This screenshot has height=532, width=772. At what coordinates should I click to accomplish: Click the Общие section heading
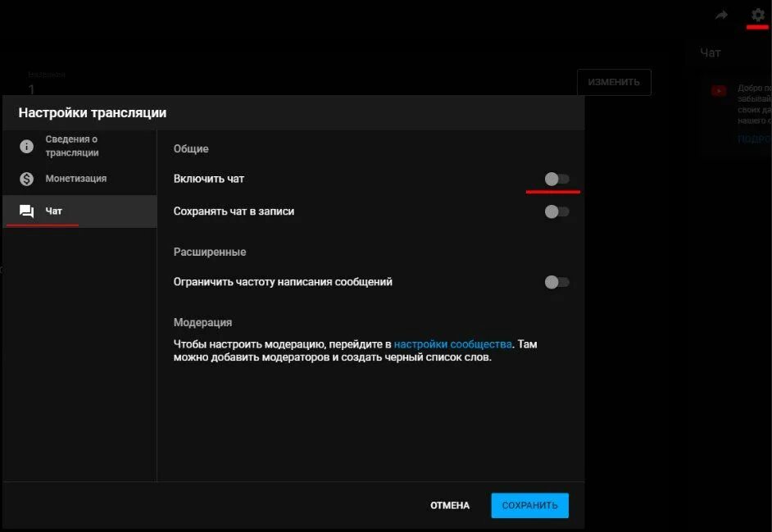191,148
